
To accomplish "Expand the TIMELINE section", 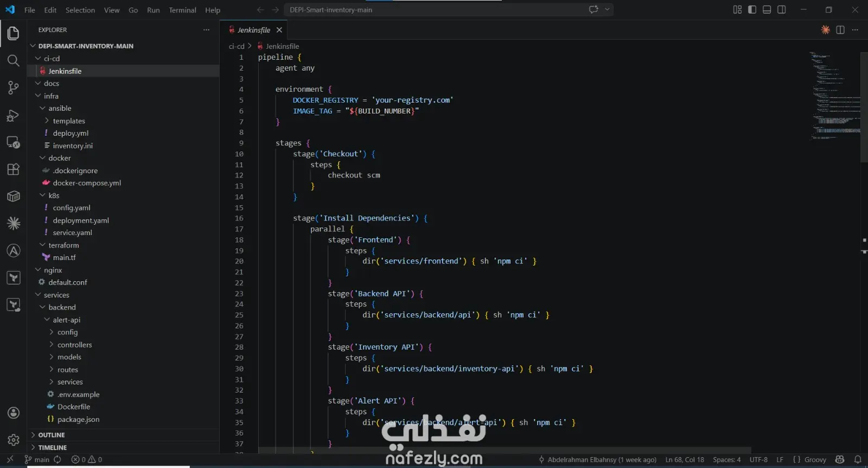I will pos(53,447).
